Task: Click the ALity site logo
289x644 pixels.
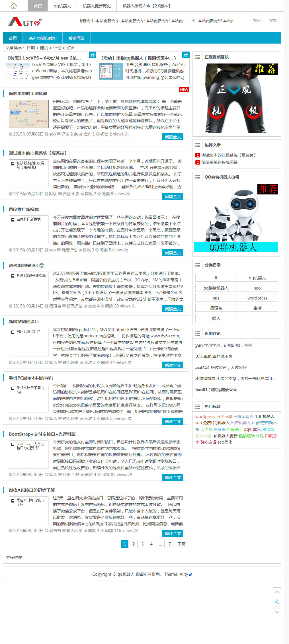Action: pyautogui.click(x=25, y=22)
